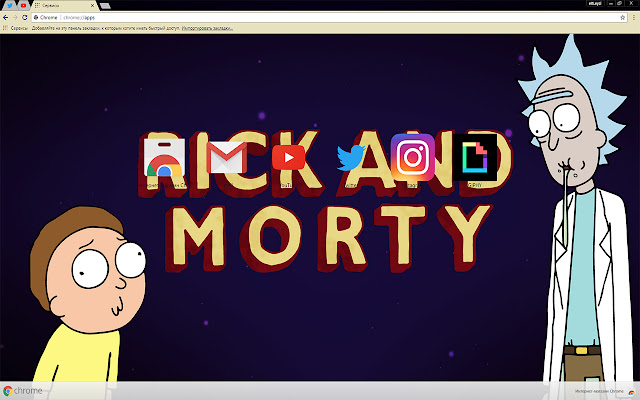The width and height of the screenshot is (640, 400).
Task: Launch the Instagram app icon
Action: click(x=413, y=158)
